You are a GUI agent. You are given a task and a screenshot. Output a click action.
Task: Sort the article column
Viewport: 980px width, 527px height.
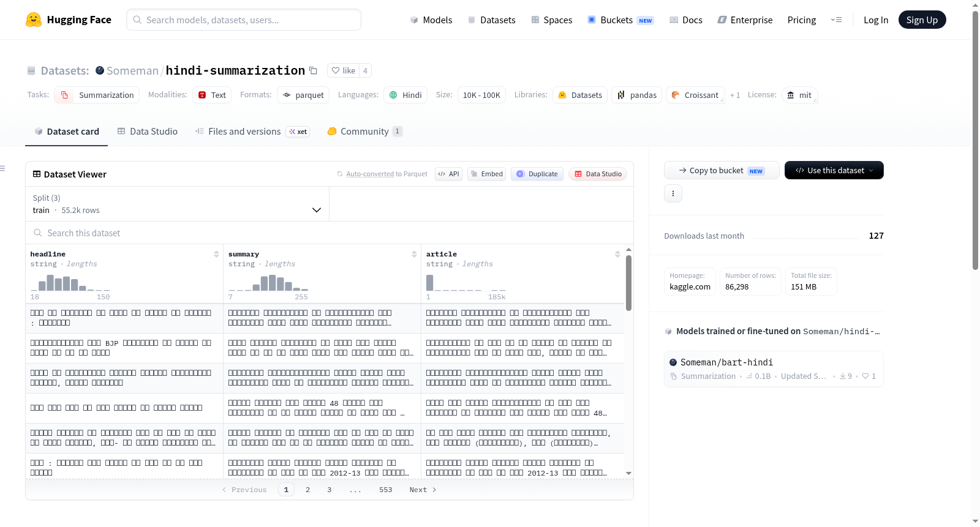(617, 254)
